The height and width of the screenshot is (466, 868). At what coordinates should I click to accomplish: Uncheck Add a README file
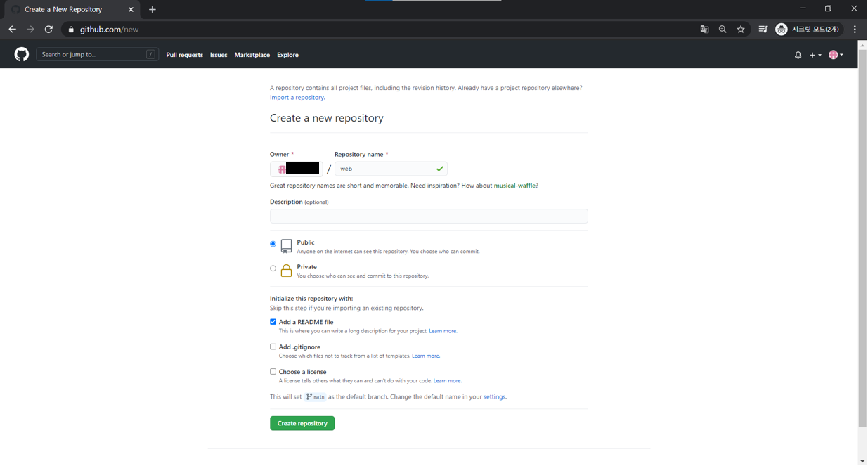(x=273, y=322)
